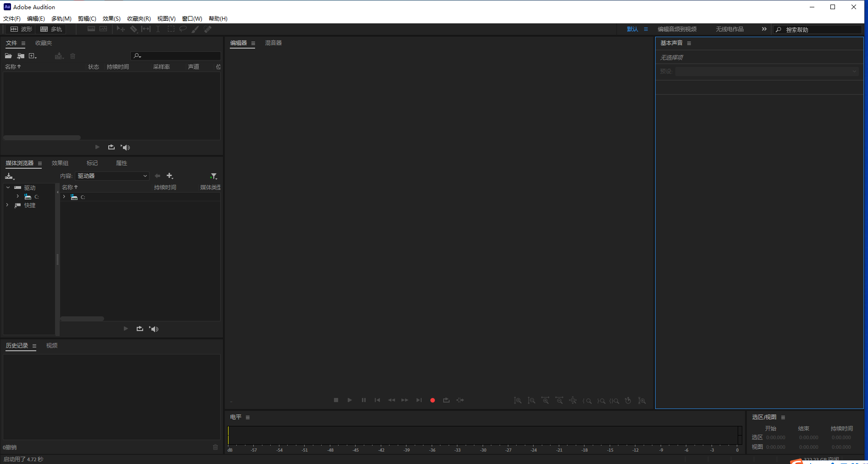Switch to Waveform view (波形)
The image size is (868, 464).
click(22, 29)
